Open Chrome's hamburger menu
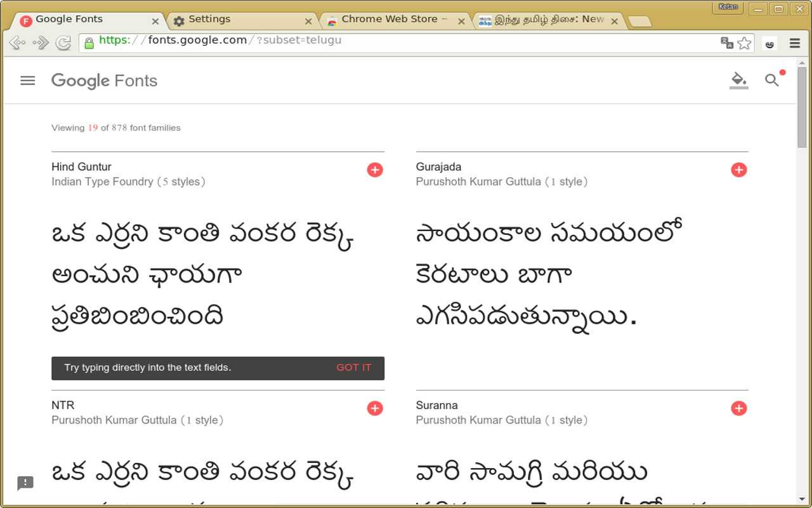The height and width of the screenshot is (508, 812). (x=794, y=43)
